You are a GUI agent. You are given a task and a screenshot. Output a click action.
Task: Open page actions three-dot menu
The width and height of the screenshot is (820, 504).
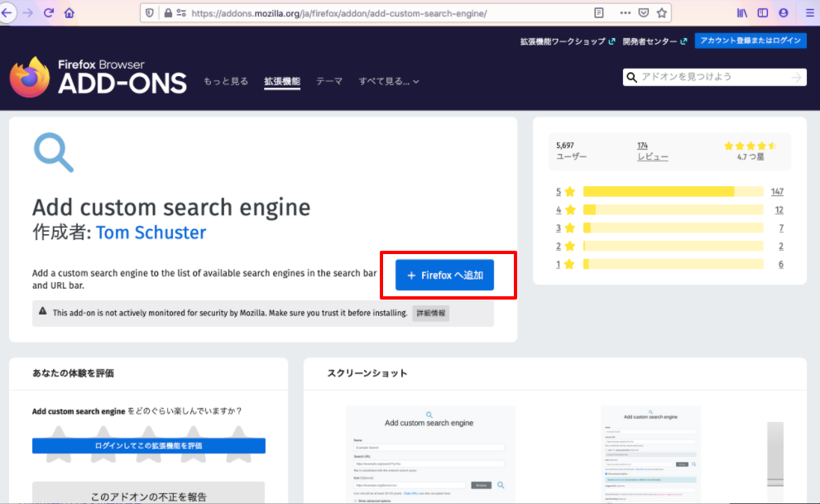(x=625, y=13)
